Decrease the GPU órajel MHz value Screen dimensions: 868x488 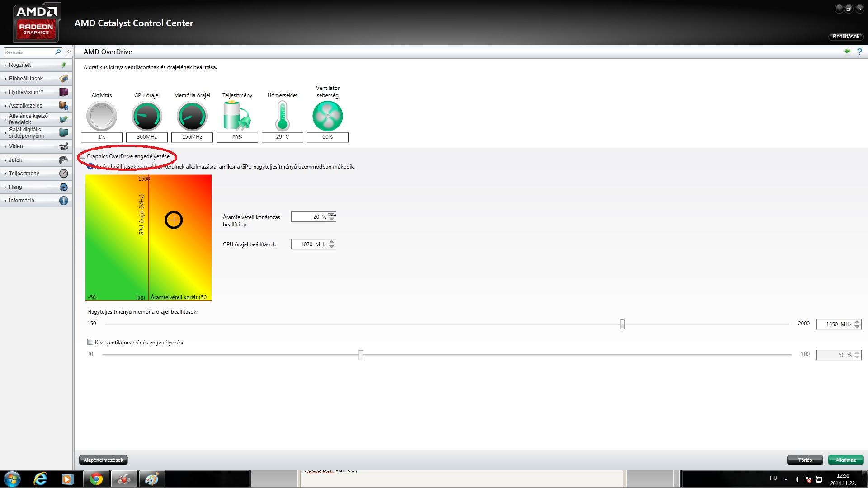pyautogui.click(x=332, y=247)
